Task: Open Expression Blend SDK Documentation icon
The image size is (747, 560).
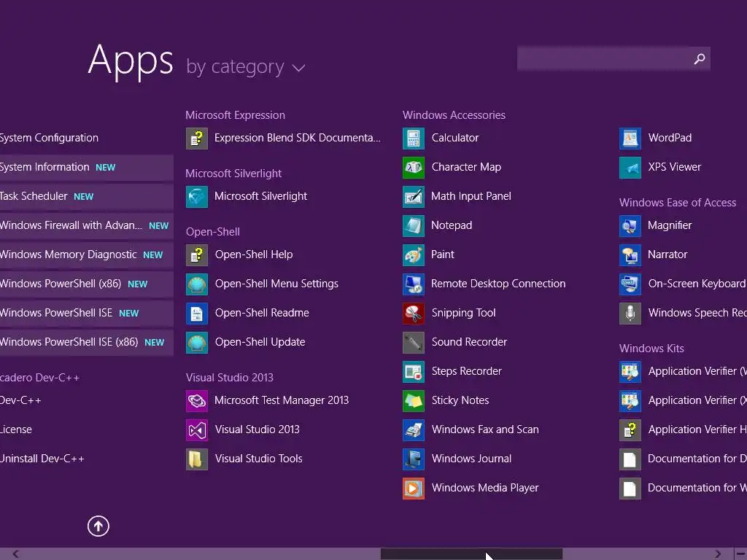Action: point(197,139)
